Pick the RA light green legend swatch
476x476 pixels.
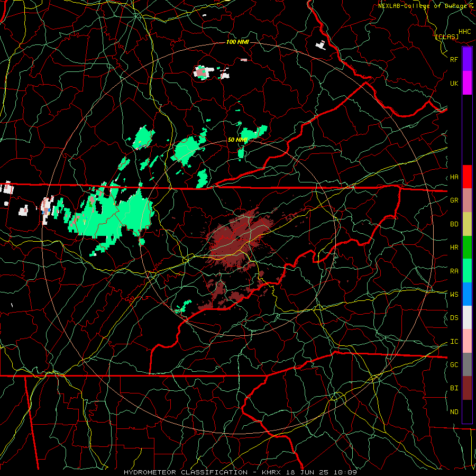[x=467, y=271]
